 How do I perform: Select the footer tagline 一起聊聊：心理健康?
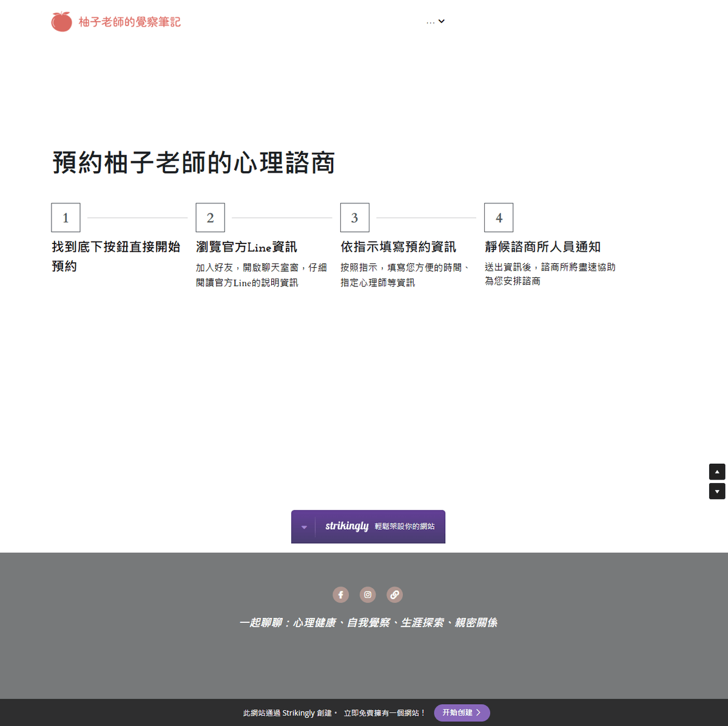pos(368,622)
